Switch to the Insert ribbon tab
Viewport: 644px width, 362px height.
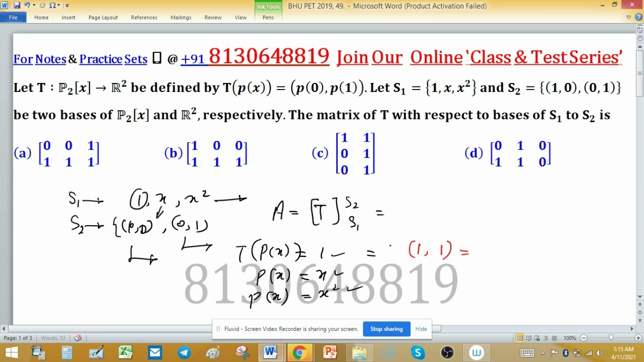click(x=68, y=17)
